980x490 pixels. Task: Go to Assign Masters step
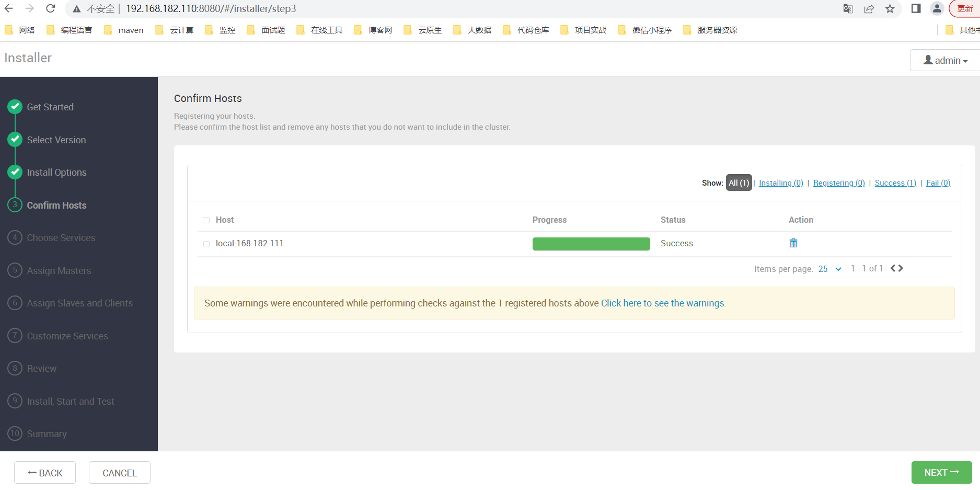click(x=59, y=270)
